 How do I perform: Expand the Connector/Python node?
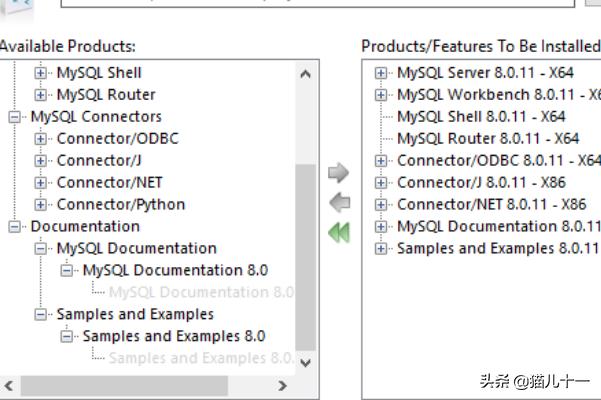point(41,205)
